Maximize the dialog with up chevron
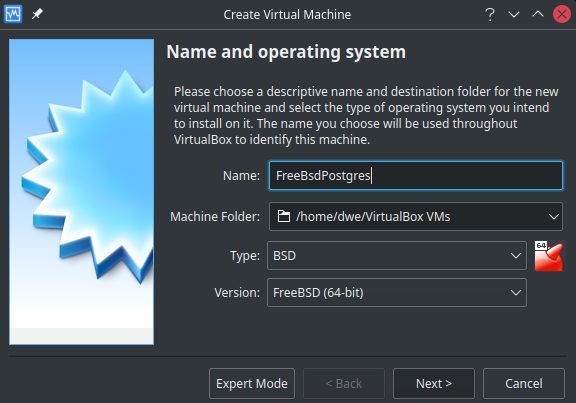This screenshot has width=576, height=403. [x=538, y=14]
